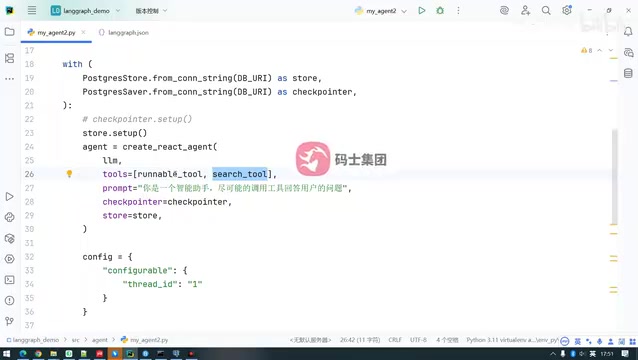Screen dimensions: 638x360
Task: Run my_agent2 with the green play button
Action: tap(422, 11)
